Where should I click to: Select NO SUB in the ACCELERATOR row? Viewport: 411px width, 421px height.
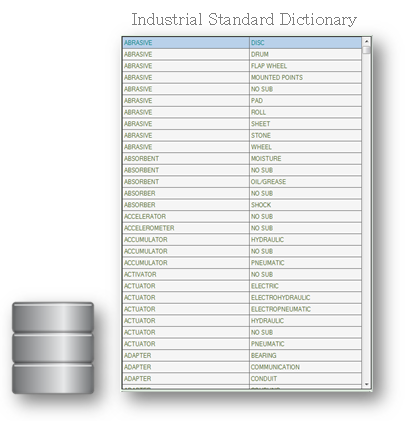[x=305, y=216]
